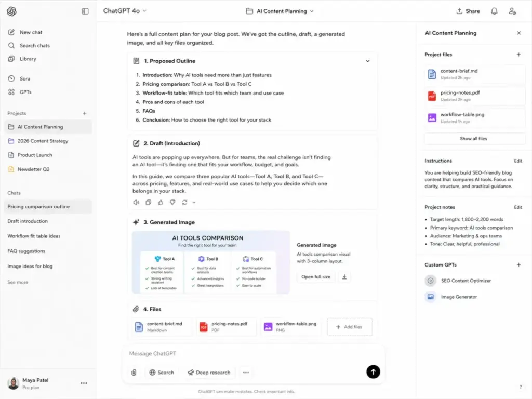Click Maya Patel's profile avatar
Screen dimensions: 532x399
pos(13,383)
